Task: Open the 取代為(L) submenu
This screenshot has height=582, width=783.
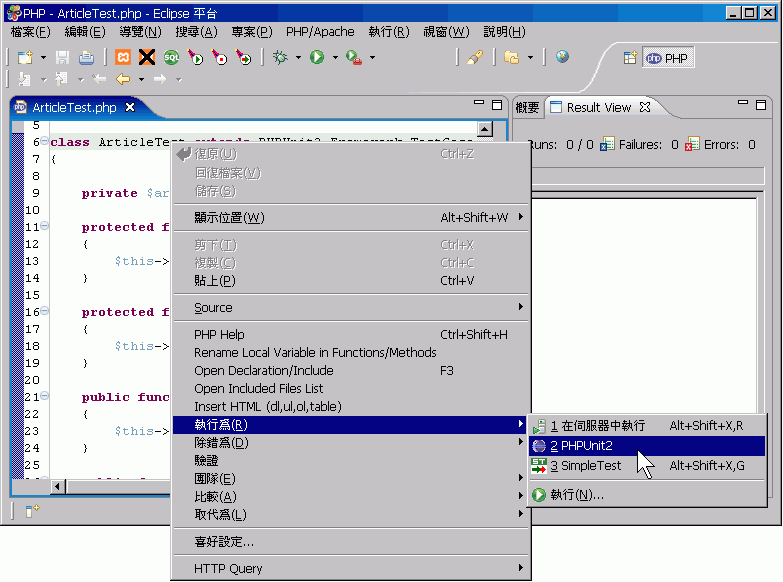Action: click(351, 515)
